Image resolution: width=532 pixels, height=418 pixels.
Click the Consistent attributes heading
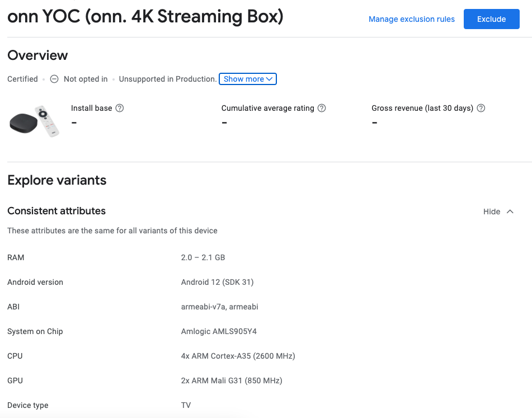coord(57,211)
